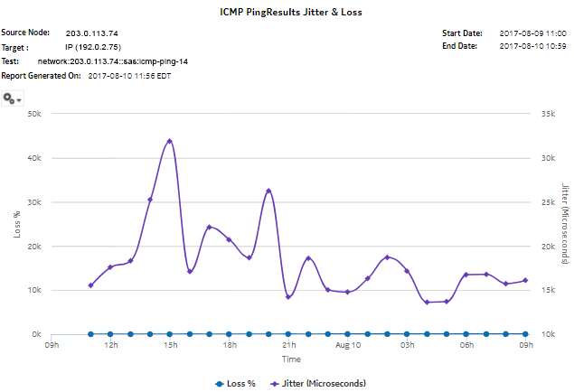Screen dimensions: 574x392
Task: Click the blue circle Loss legend marker
Action: [219, 384]
